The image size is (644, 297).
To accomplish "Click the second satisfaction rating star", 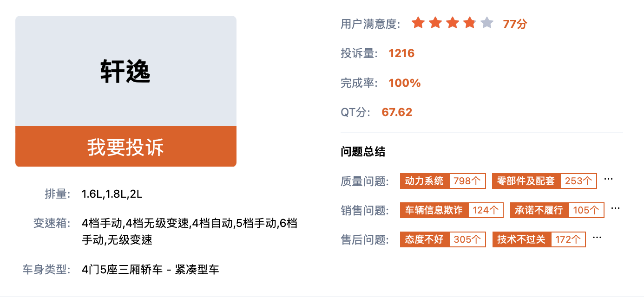I will [435, 23].
